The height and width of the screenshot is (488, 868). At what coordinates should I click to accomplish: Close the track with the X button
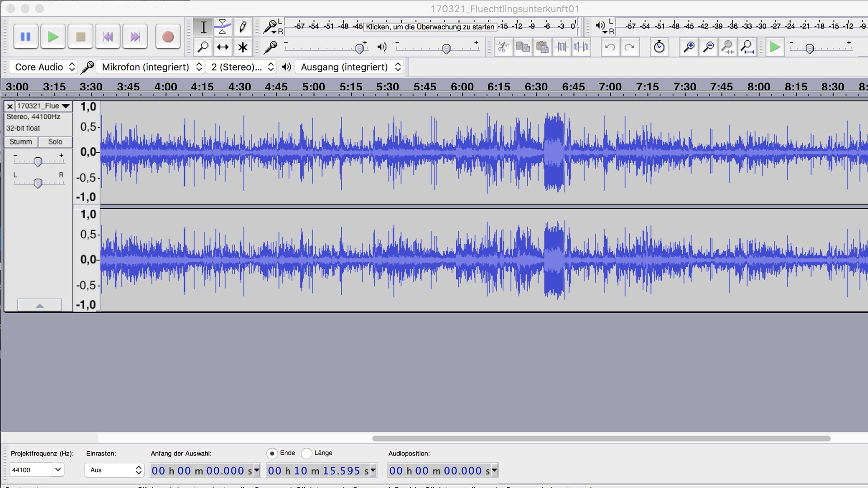coord(9,106)
